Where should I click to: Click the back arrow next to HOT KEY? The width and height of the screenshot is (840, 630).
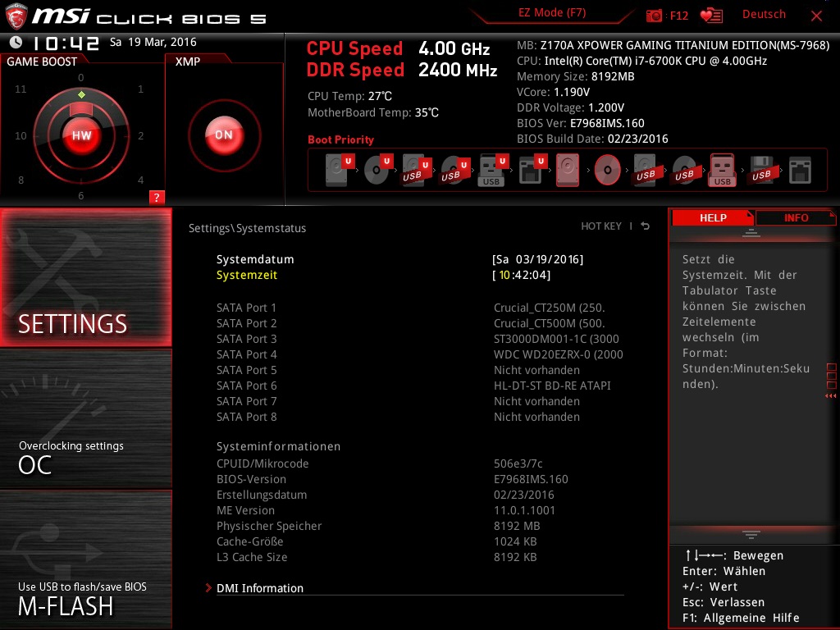tap(645, 226)
